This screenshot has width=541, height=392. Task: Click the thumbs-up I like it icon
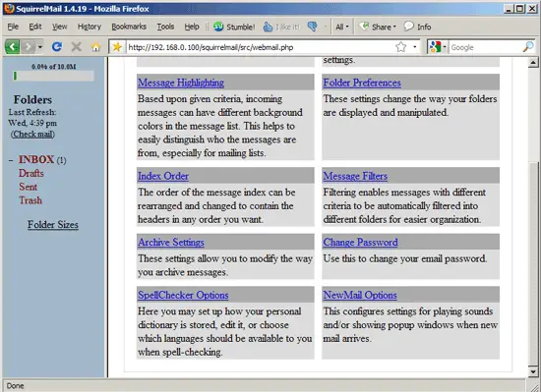[268, 27]
